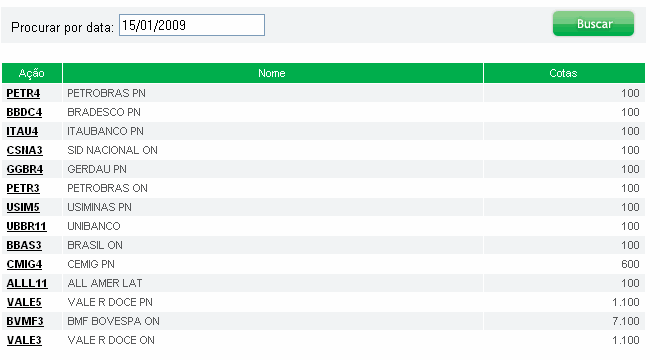This screenshot has height=360, width=660.
Task: Select the name VALE R DOCE ON
Action: pos(111,340)
